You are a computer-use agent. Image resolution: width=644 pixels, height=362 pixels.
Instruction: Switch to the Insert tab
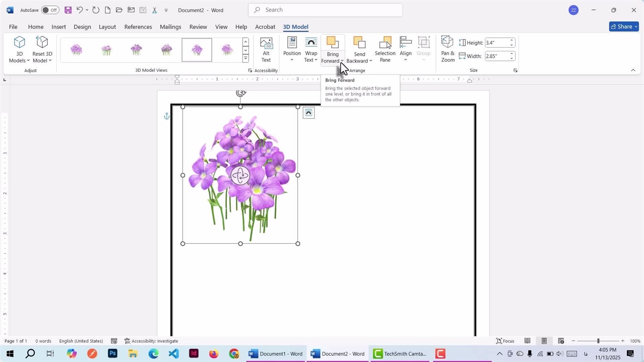click(58, 27)
